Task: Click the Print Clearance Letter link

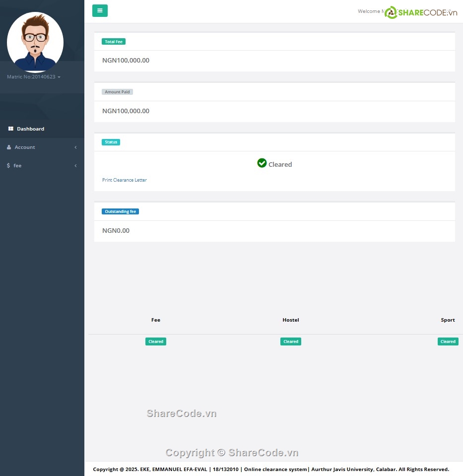Action: pos(125,180)
